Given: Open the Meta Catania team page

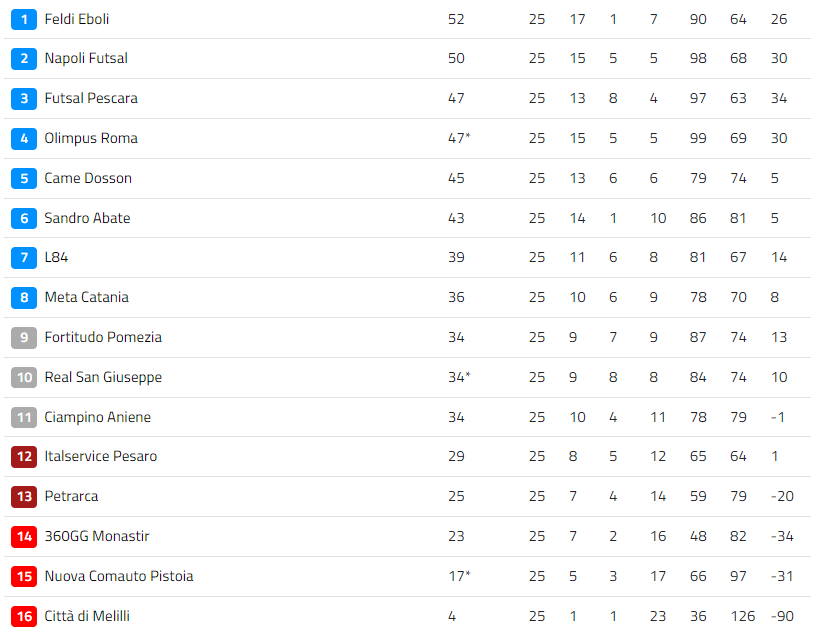Looking at the screenshot, I should pos(87,297).
